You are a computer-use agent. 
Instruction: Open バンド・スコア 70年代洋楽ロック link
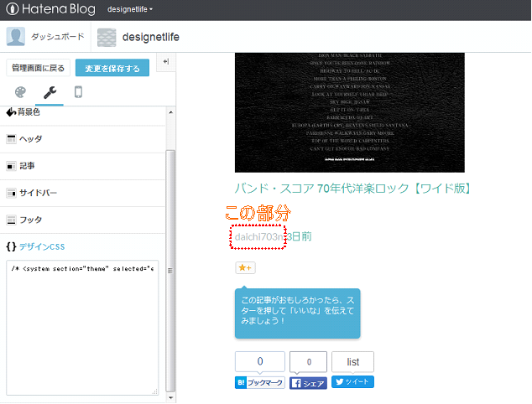click(x=353, y=188)
